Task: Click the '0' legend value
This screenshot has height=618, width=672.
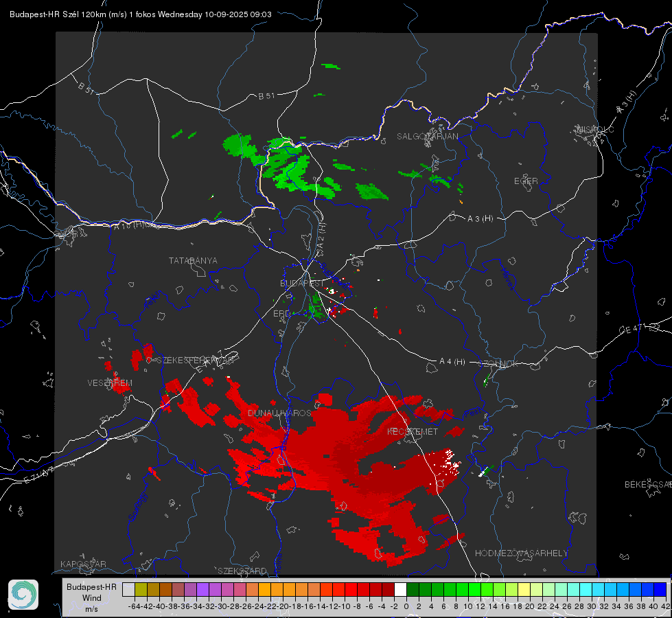Action: click(406, 606)
